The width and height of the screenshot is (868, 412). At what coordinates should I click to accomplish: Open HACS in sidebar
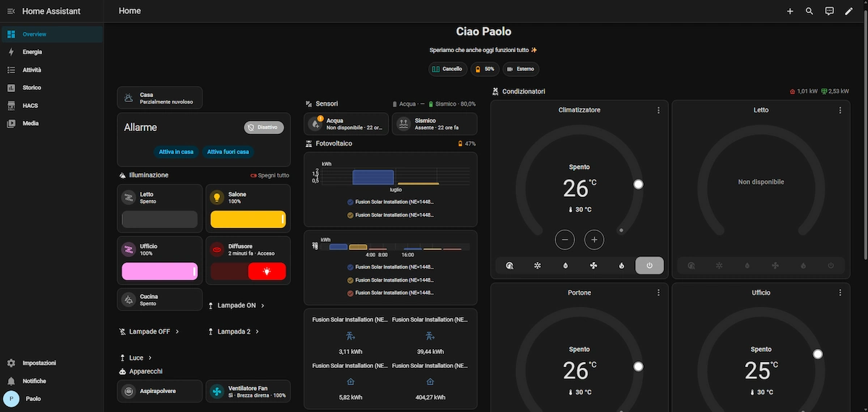pyautogui.click(x=51, y=106)
